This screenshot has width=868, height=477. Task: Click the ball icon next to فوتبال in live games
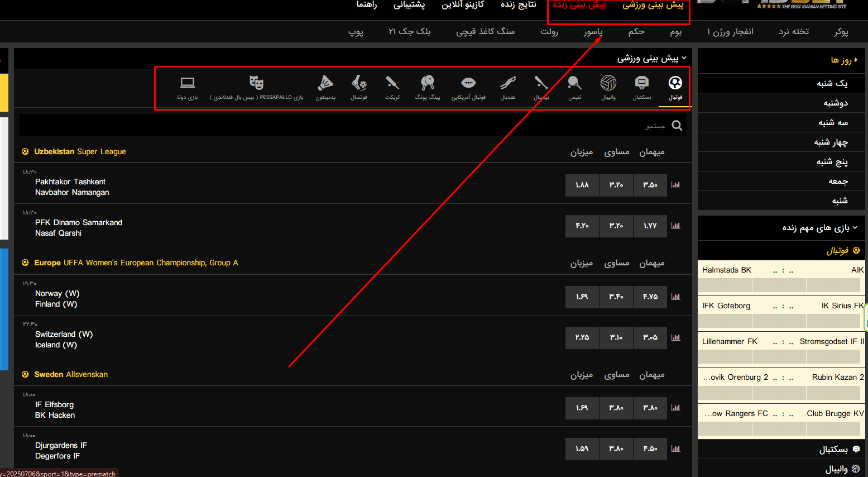point(856,250)
